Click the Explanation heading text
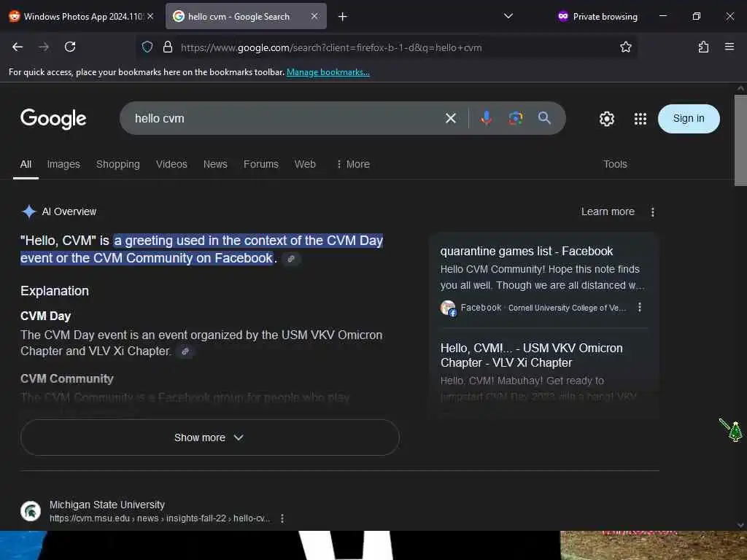 coord(54,291)
